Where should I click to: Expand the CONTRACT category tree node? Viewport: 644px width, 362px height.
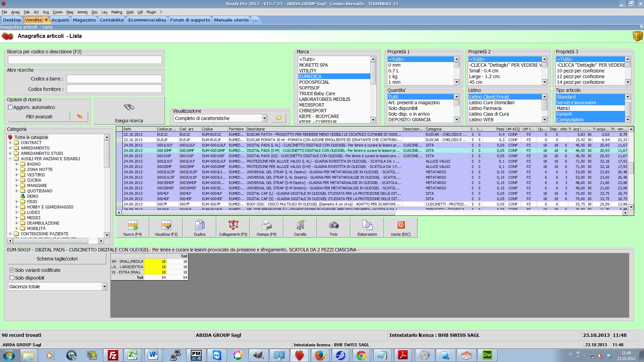10,143
